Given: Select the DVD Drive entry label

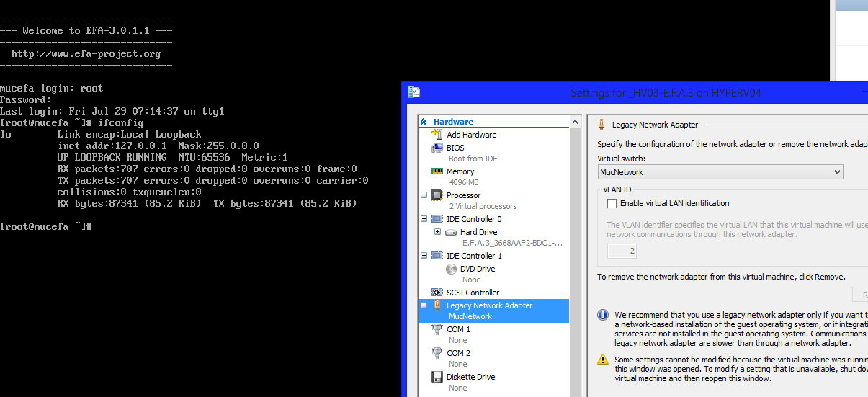Looking at the screenshot, I should [x=478, y=269].
